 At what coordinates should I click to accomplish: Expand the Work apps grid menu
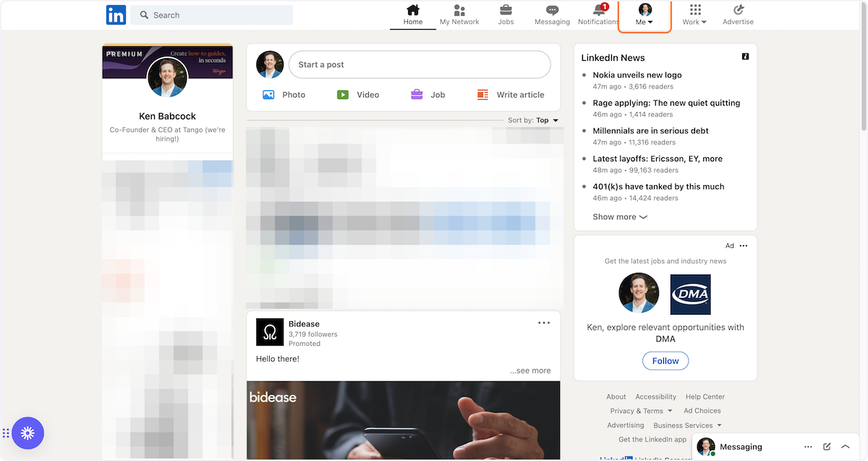[695, 15]
